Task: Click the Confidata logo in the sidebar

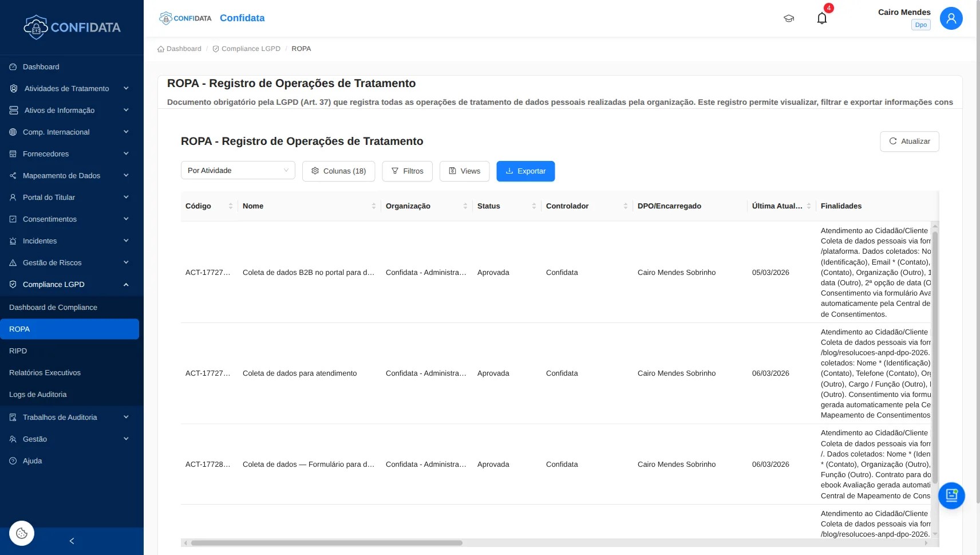Action: [x=72, y=27]
